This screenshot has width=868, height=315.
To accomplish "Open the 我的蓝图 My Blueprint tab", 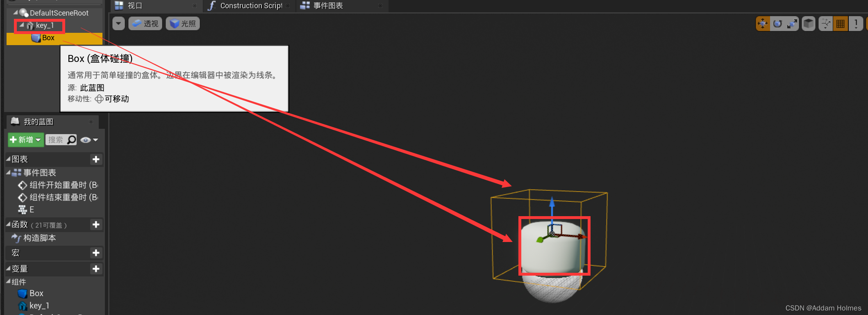I will [x=38, y=122].
